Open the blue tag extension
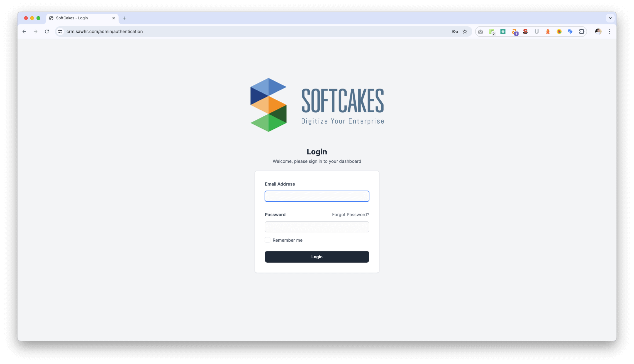634x364 pixels. [571, 32]
